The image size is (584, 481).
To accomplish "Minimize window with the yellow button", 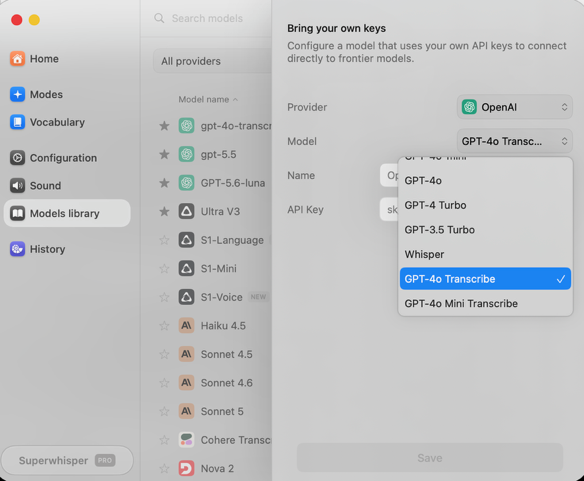I will point(34,20).
